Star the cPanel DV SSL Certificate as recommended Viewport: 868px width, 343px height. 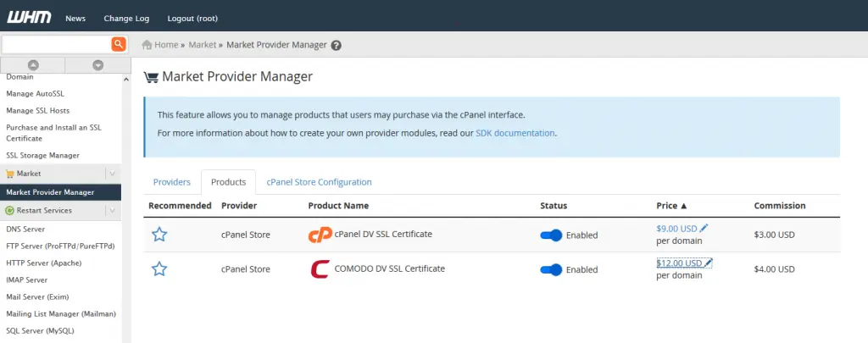click(x=159, y=235)
